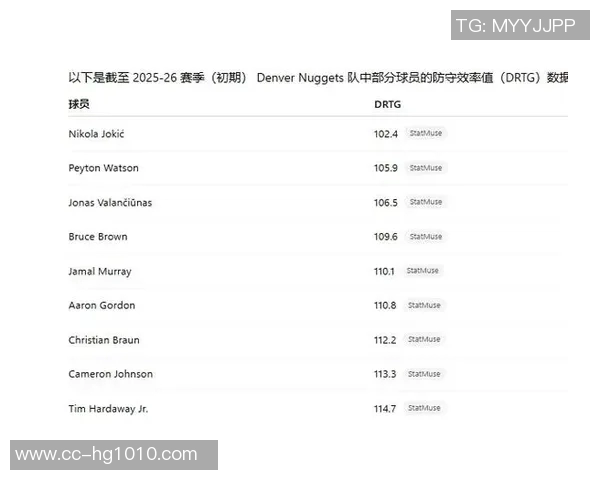Screen dimensions: 600x480
Task: Click StatMuse tag beside Bruce Brown's 109.6
Action: 425,237
